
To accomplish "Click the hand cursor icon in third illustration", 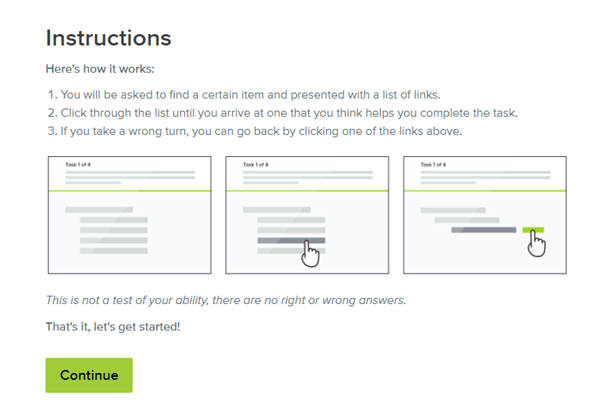I will (537, 243).
